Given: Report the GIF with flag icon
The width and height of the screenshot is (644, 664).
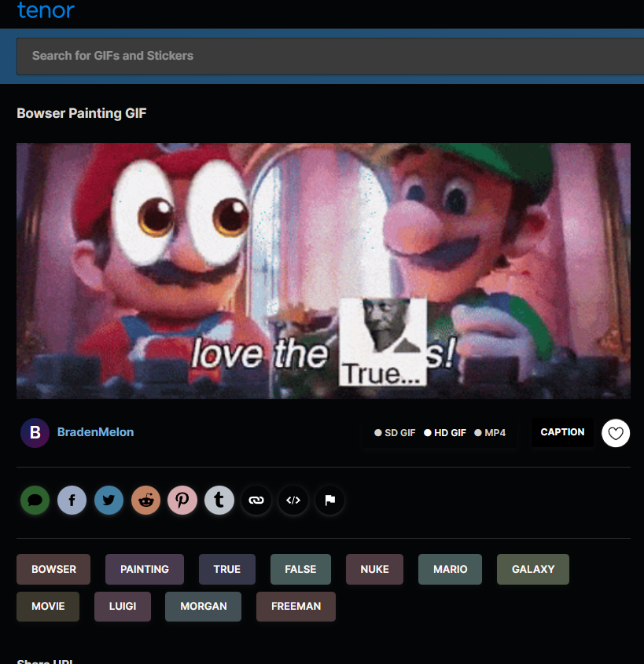Looking at the screenshot, I should pyautogui.click(x=329, y=500).
